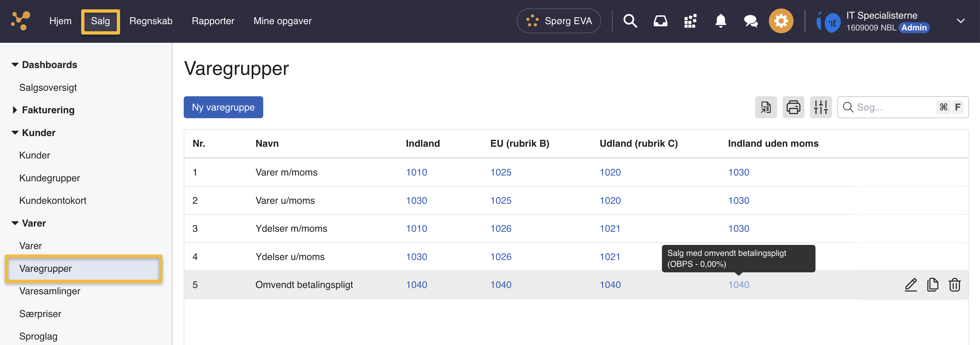980x345 pixels.
Task: Create a Ny varegruppe
Action: [223, 107]
